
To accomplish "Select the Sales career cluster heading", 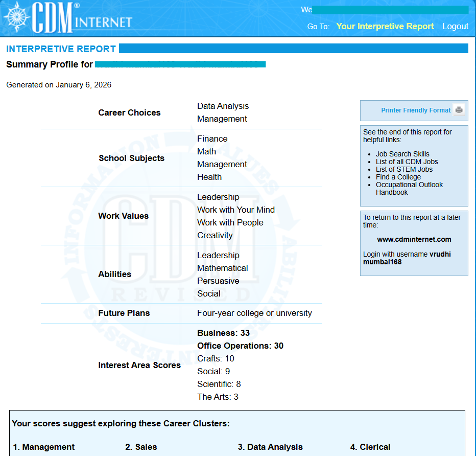I will pos(141,447).
